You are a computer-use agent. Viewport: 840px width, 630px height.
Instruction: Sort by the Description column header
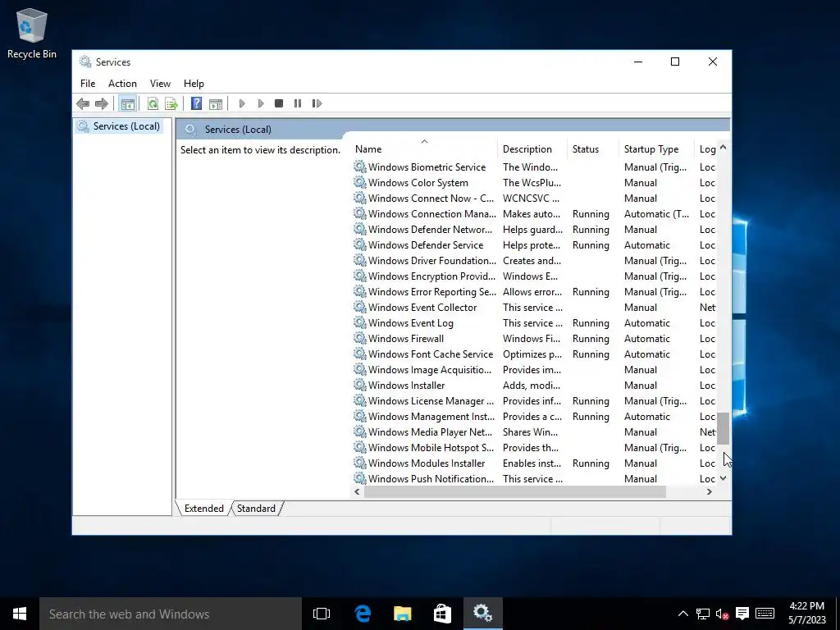(x=532, y=149)
